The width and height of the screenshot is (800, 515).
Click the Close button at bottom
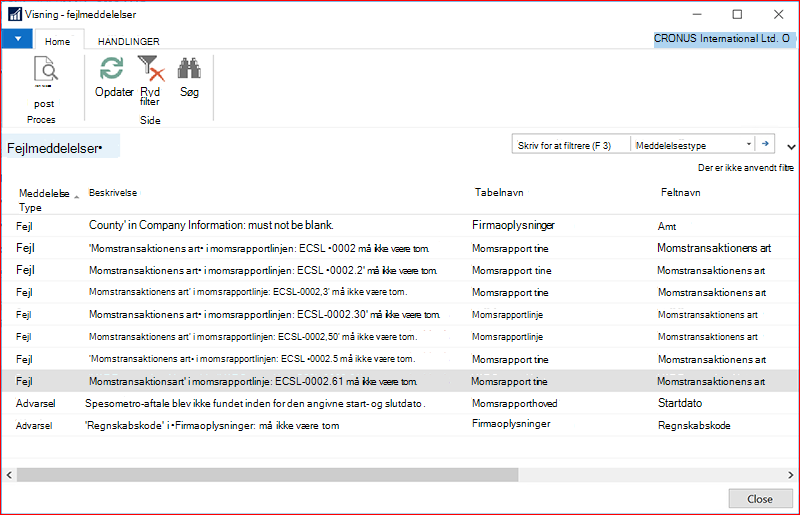(x=760, y=499)
